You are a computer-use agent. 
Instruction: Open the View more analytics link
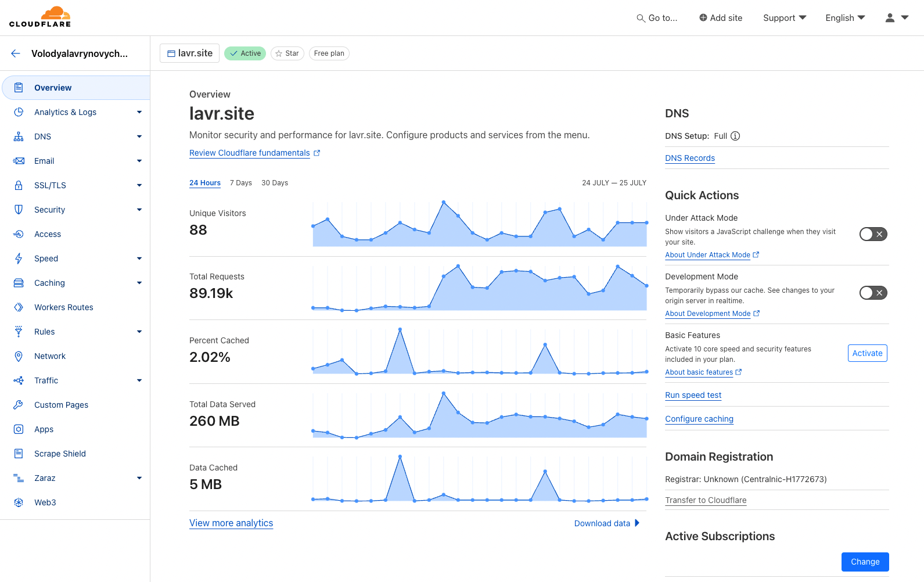coord(231,523)
